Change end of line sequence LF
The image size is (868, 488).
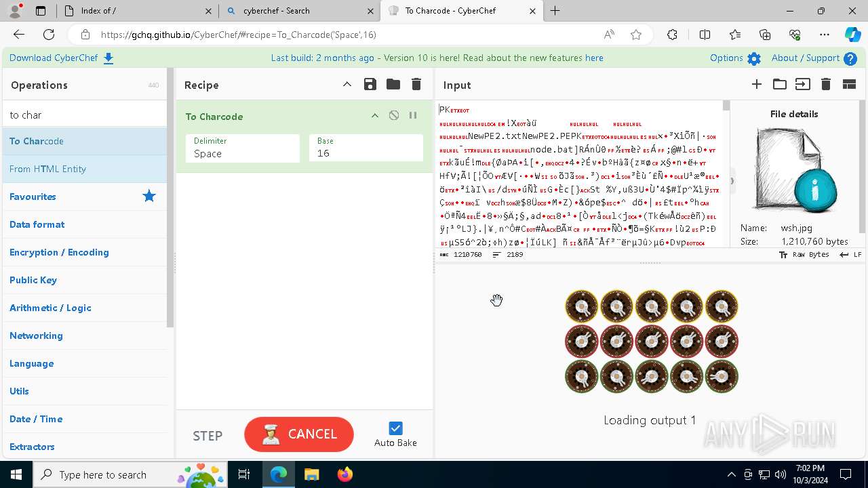tap(850, 255)
